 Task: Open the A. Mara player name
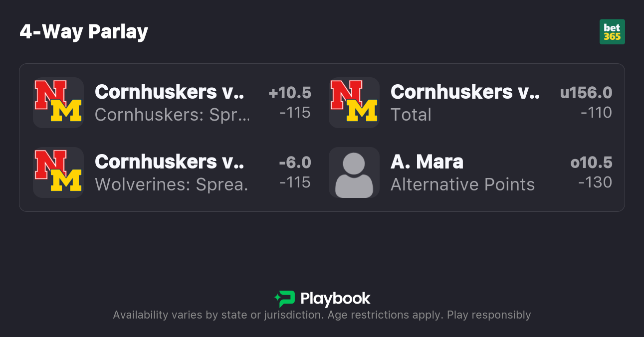[427, 162]
